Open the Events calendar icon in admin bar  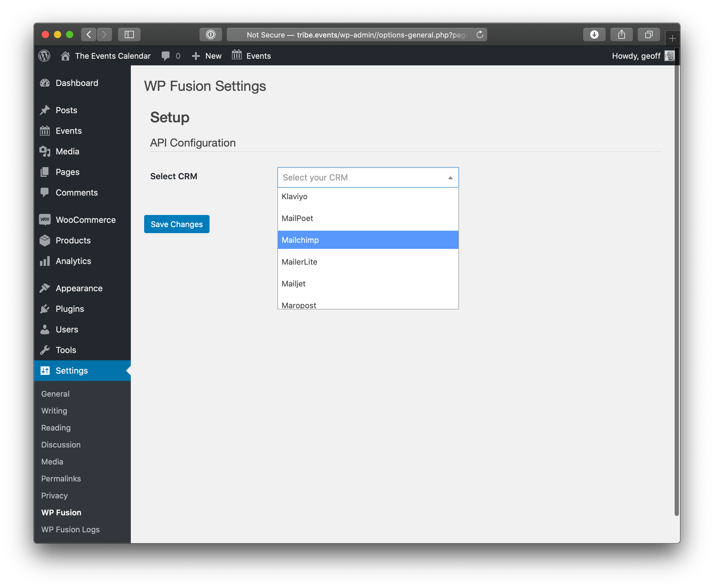237,55
